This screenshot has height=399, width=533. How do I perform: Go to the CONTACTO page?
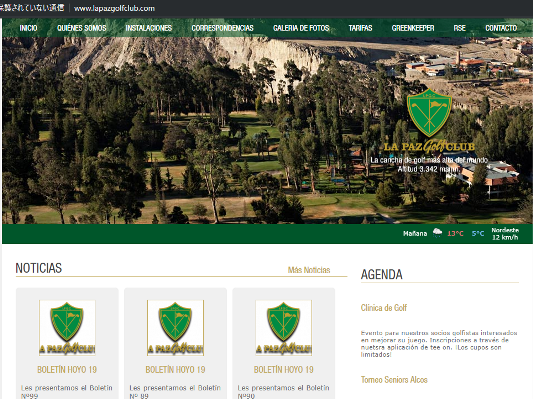click(x=501, y=28)
